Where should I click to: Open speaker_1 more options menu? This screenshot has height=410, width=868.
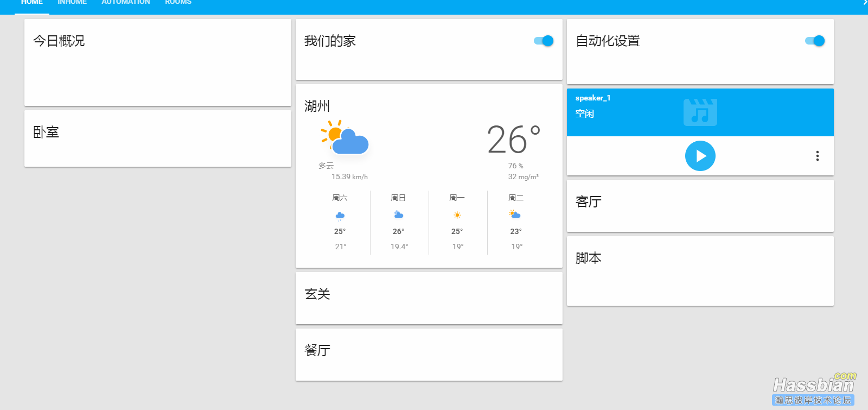pos(818,156)
